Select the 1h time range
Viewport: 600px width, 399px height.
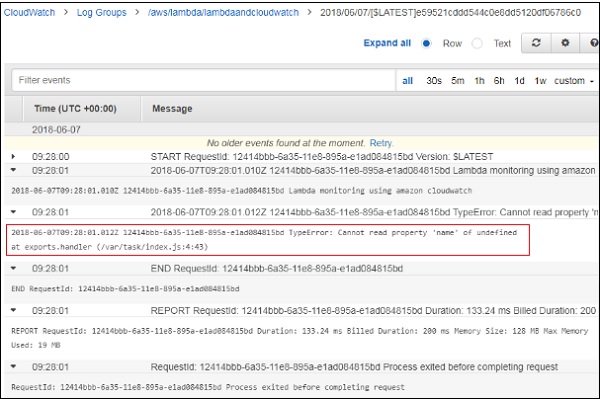pyautogui.click(x=479, y=81)
